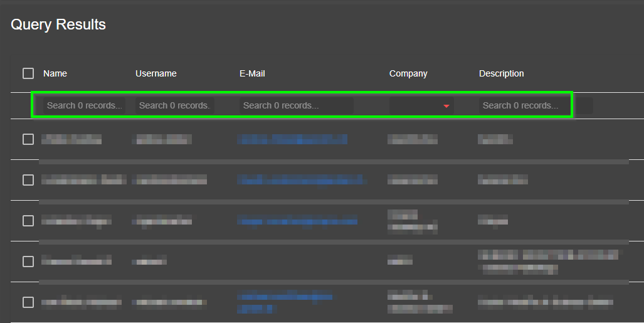The width and height of the screenshot is (644, 323).
Task: Select the third result row's checkbox
Action: point(28,221)
